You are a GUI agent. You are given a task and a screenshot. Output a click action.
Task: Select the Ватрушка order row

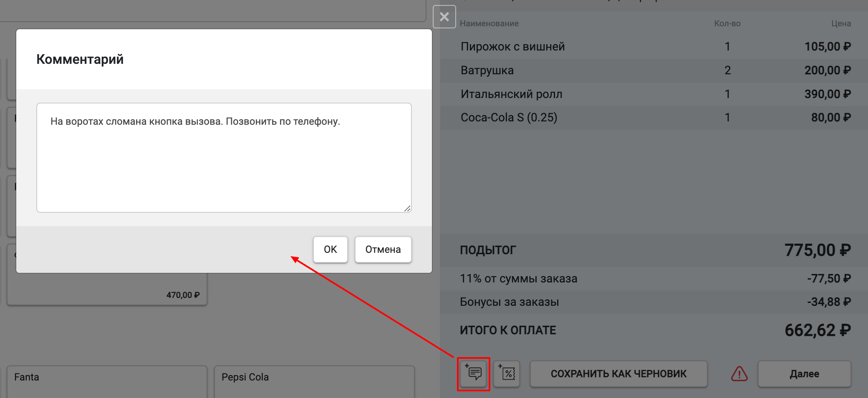tap(654, 71)
